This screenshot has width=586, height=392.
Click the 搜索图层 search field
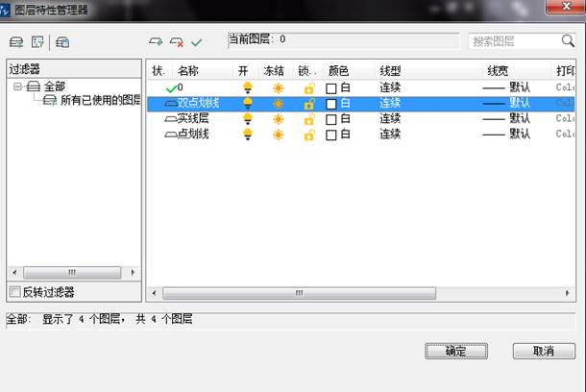click(x=514, y=41)
